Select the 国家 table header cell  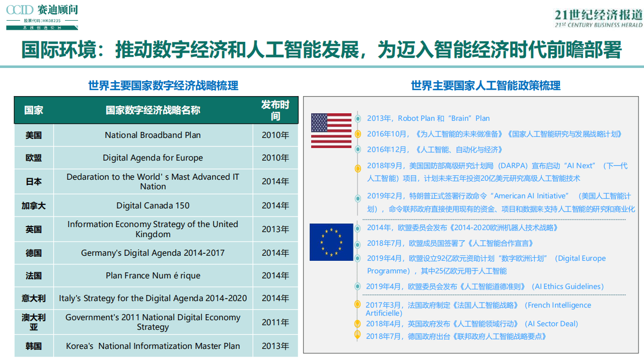[x=33, y=110]
